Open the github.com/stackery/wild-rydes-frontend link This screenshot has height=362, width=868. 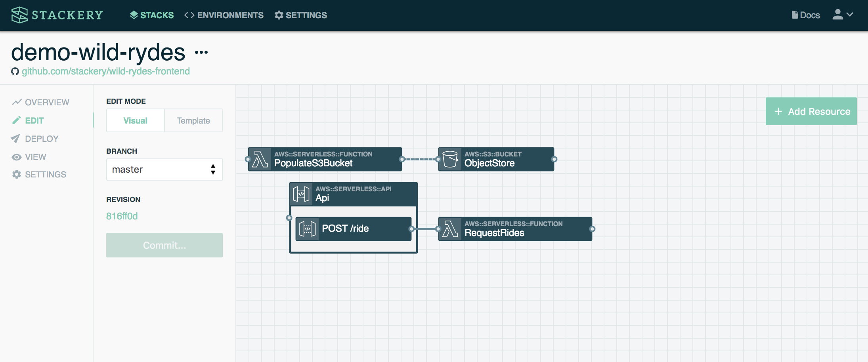tap(106, 71)
